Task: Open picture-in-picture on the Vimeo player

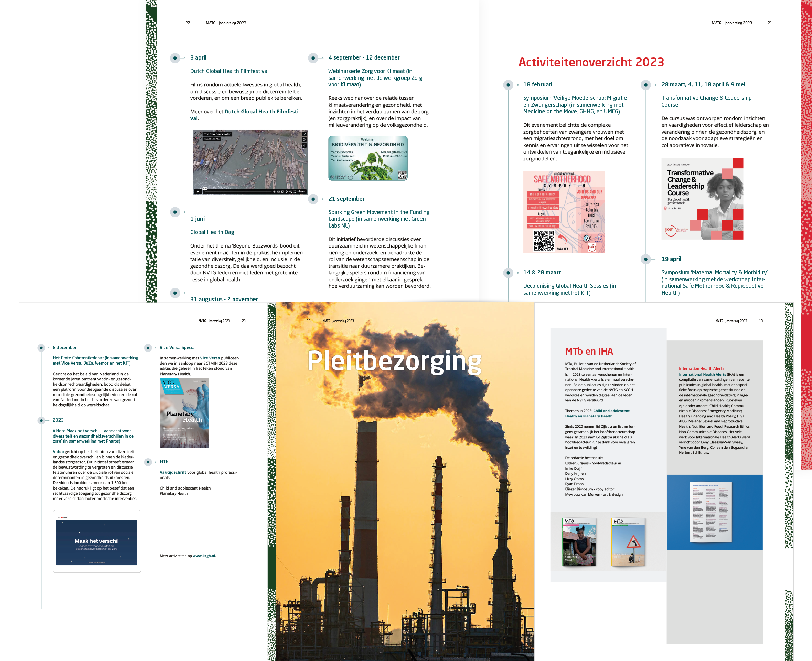Action: 291,191
